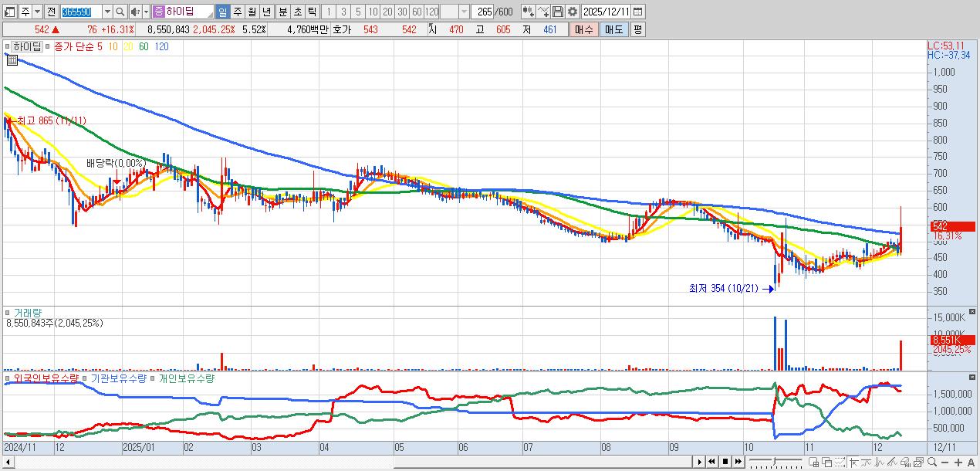Click the 평 button
Viewport: 980px width, 471px height.
coord(637,29)
